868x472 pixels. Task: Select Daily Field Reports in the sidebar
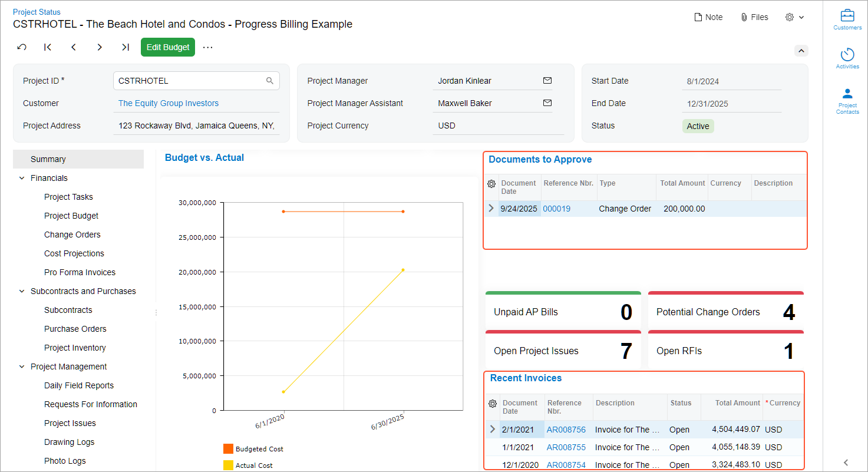pos(78,385)
